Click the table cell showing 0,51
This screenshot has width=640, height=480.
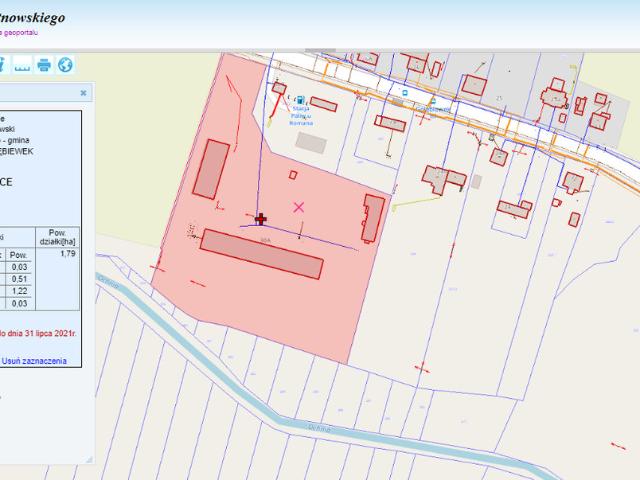coord(19,279)
